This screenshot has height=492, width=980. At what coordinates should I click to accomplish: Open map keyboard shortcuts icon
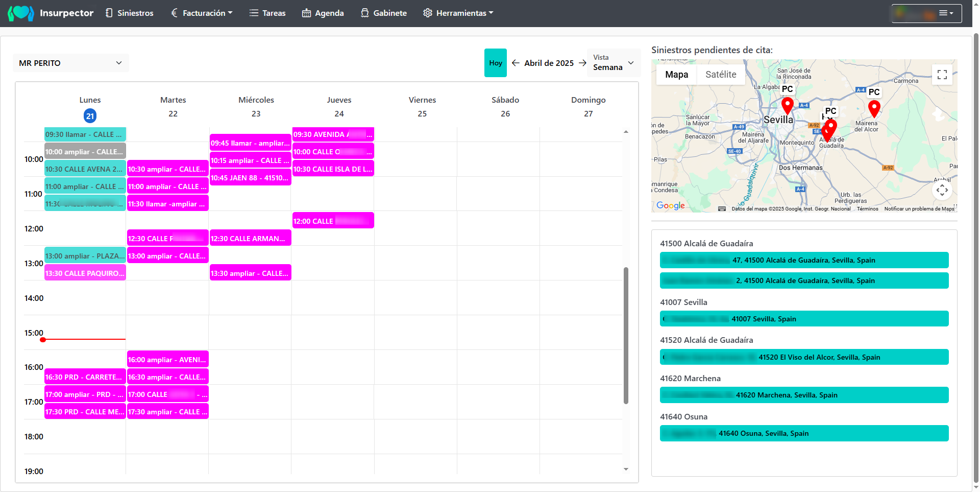tap(722, 208)
